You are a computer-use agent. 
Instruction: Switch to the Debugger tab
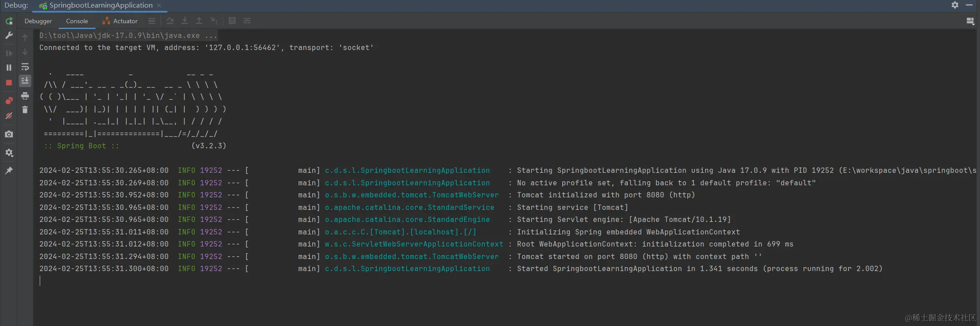point(38,21)
